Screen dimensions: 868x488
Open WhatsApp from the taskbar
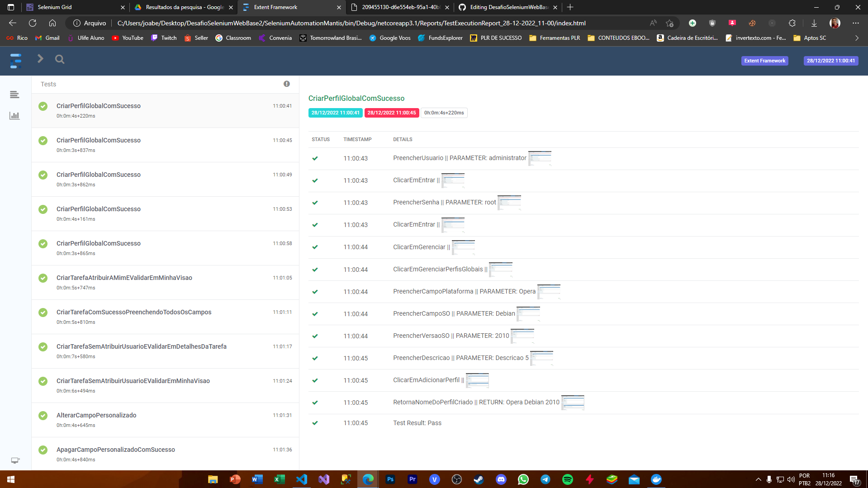click(x=523, y=479)
